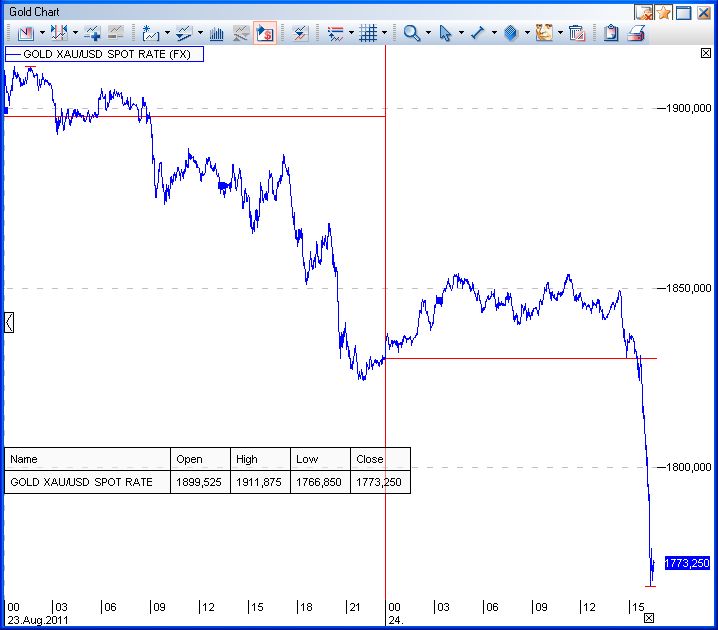Click the legend lines icon with red and blue bars
Screen dimensions: 718x630
tap(335, 33)
